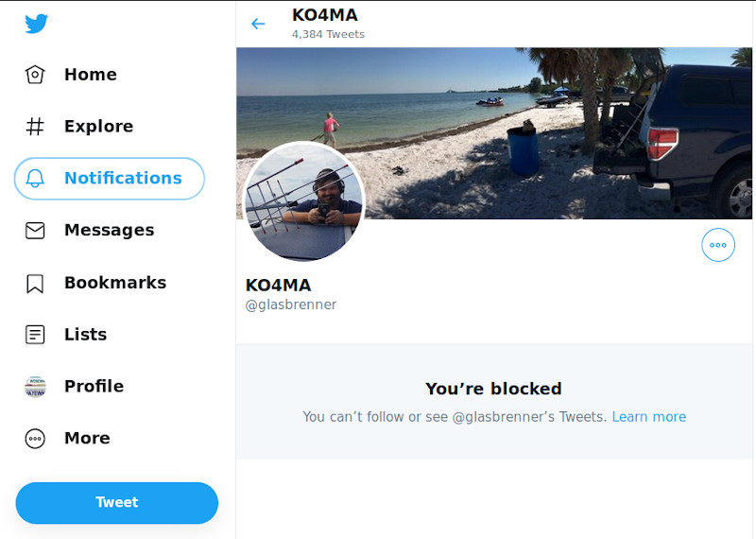Click the Lists document icon

click(x=35, y=335)
